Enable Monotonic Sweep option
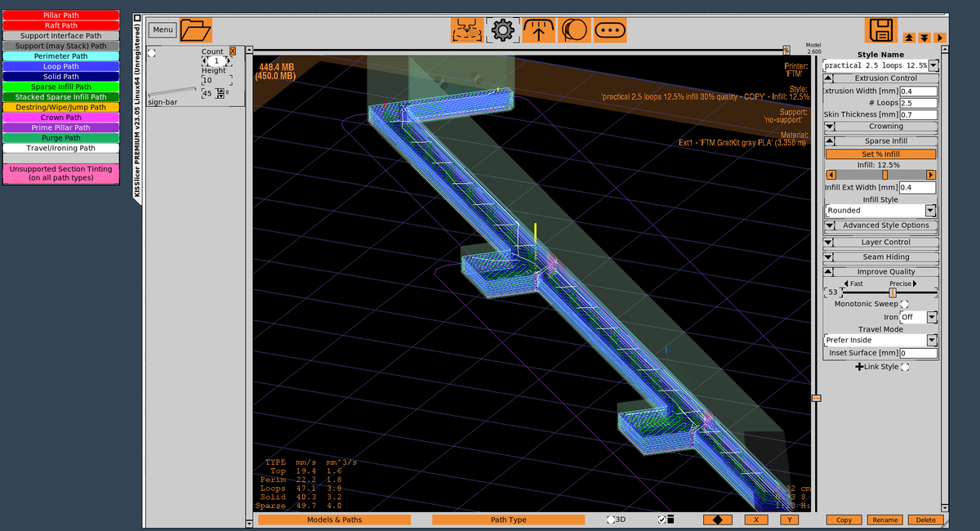 [x=904, y=304]
